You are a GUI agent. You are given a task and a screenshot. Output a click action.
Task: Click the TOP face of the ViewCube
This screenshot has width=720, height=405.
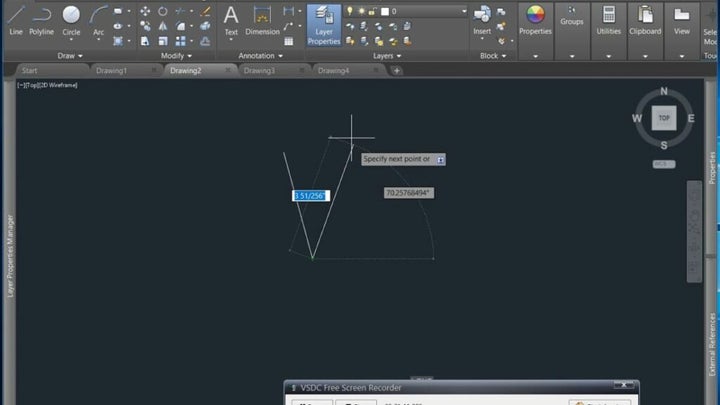pyautogui.click(x=664, y=118)
